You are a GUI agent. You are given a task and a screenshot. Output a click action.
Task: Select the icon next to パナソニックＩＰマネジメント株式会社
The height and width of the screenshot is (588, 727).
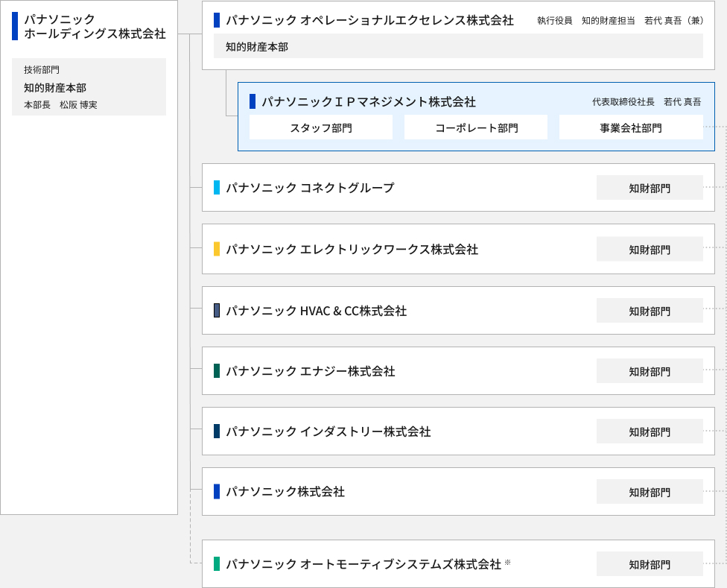pos(253,101)
